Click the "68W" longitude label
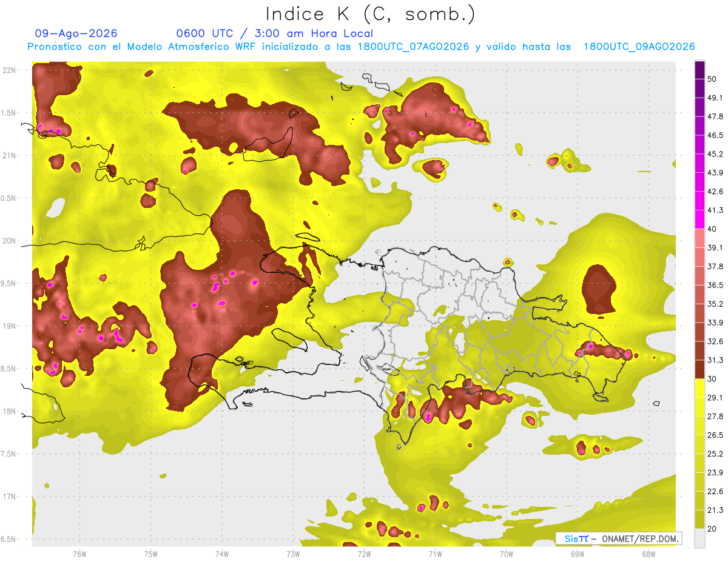 tap(648, 554)
